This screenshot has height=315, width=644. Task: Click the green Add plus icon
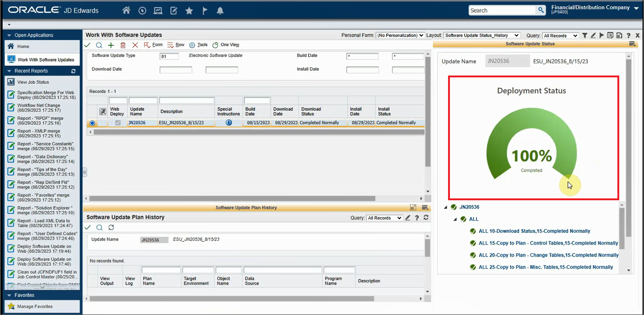(111, 45)
